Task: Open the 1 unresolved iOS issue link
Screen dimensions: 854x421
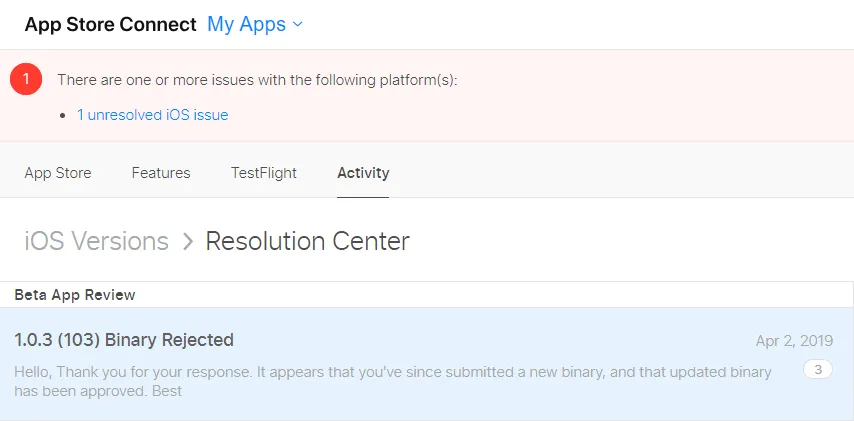Action: (x=153, y=115)
